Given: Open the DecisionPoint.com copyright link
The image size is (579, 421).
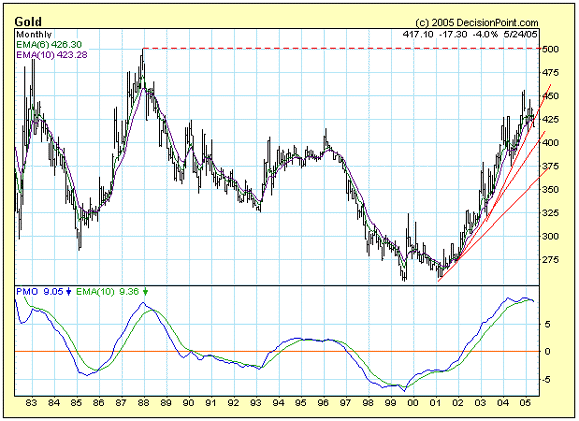Looking at the screenshot, I should point(477,23).
